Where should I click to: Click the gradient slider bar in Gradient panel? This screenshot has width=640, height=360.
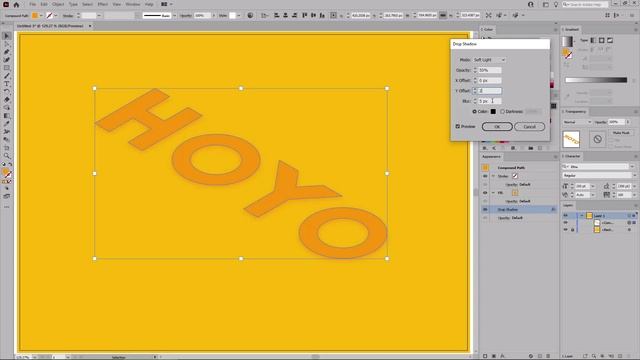pos(596,80)
